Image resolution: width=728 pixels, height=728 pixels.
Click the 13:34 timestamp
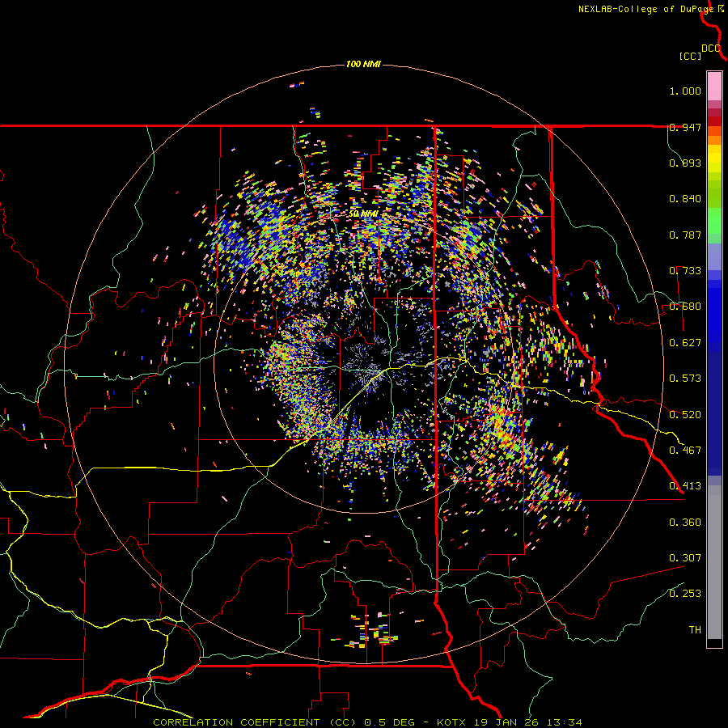pos(564,722)
